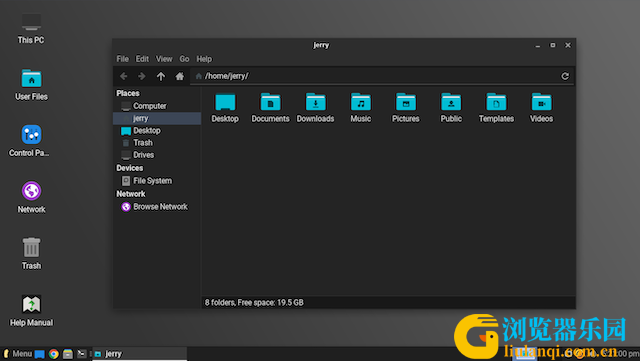Open the Desktop folder in the file view
This screenshot has height=361, width=640.
click(x=225, y=108)
